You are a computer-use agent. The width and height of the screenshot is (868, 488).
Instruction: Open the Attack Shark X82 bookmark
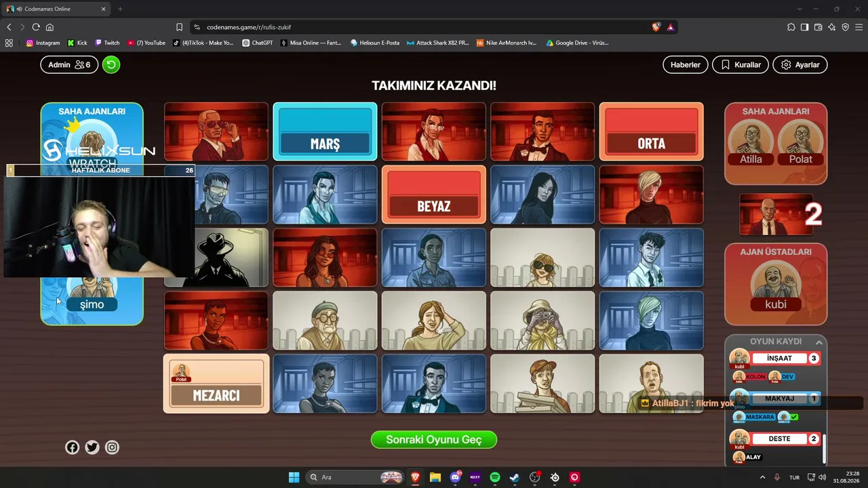pos(438,43)
